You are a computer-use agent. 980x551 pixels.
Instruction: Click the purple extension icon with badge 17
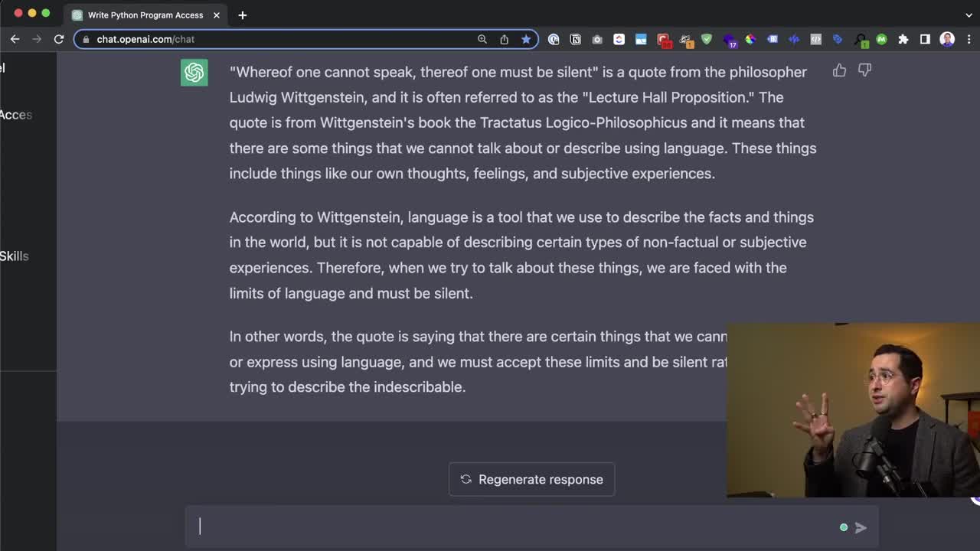click(730, 41)
